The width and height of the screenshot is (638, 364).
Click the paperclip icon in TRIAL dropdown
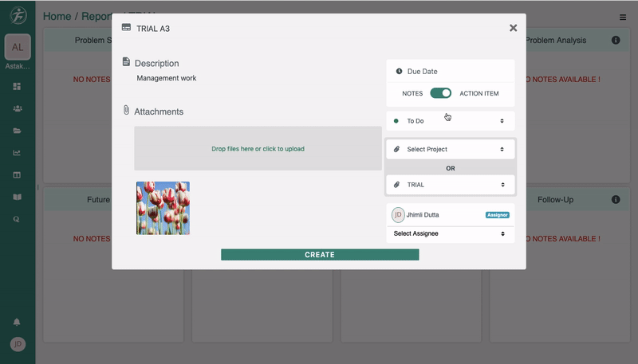[x=396, y=185]
